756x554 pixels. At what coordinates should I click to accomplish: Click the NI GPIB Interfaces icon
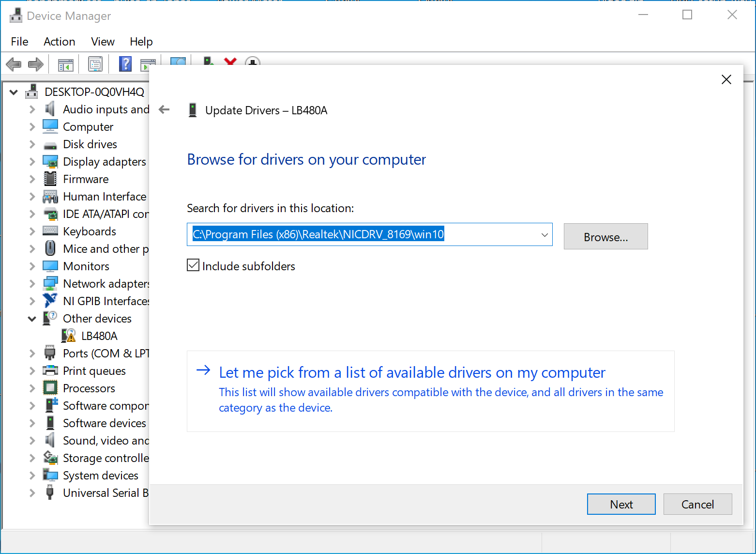pos(50,301)
